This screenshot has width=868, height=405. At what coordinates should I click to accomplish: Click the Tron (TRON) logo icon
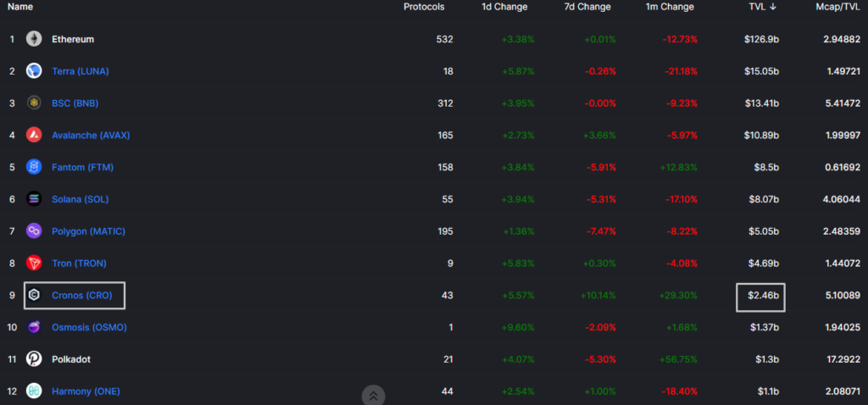[x=34, y=264]
